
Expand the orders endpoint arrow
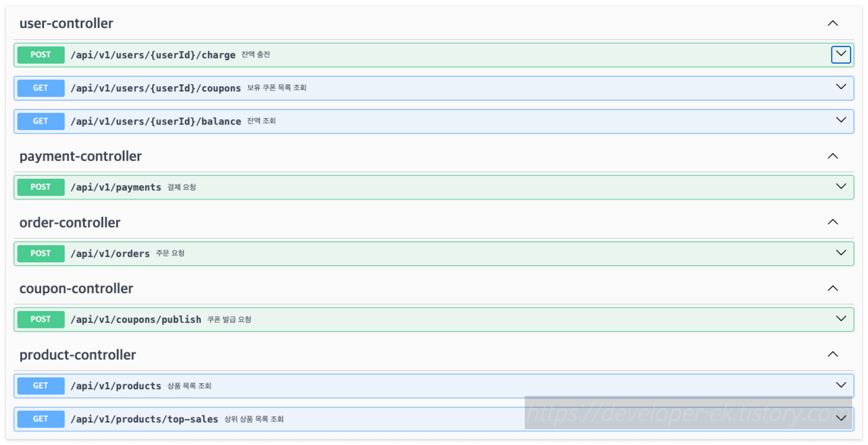coord(841,253)
